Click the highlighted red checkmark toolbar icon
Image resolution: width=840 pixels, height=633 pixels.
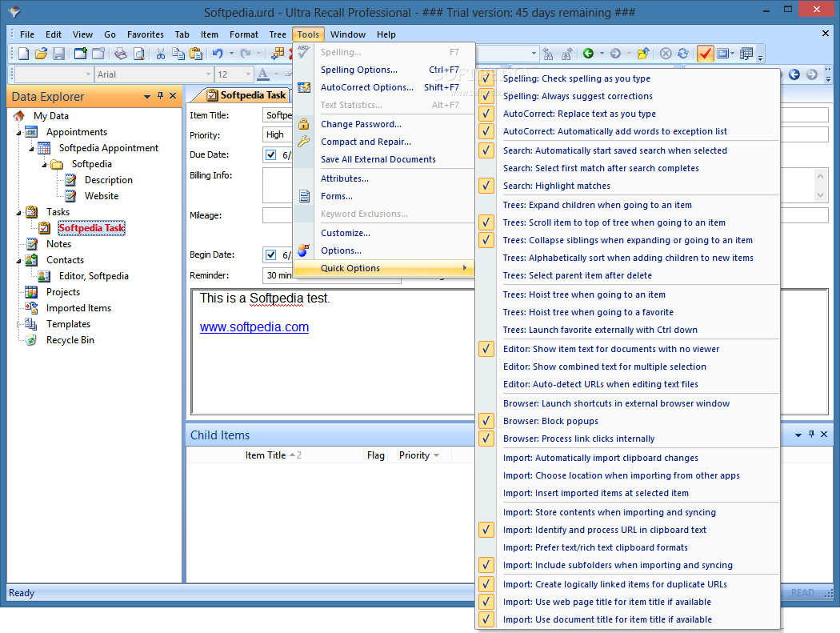tap(705, 54)
